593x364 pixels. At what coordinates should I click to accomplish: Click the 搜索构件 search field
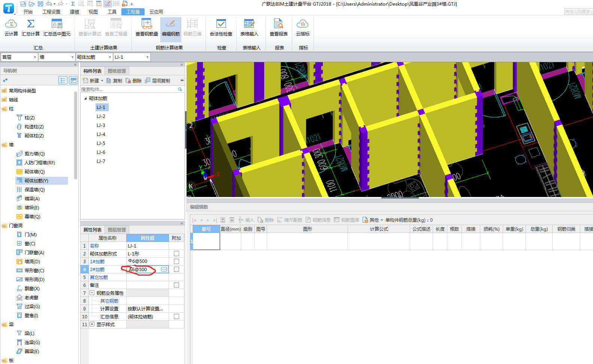coord(129,89)
